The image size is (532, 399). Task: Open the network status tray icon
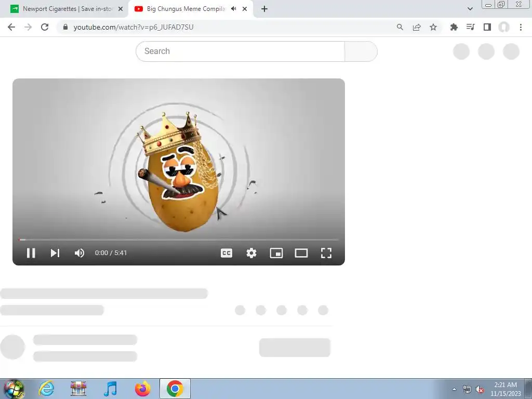tap(467, 389)
